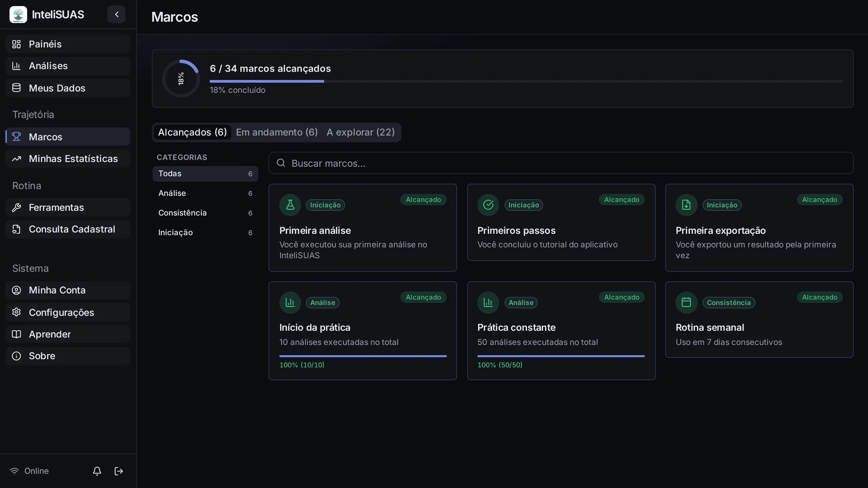The height and width of the screenshot is (488, 868).
Task: Click the 100% (50/50) progress text
Action: (500, 365)
